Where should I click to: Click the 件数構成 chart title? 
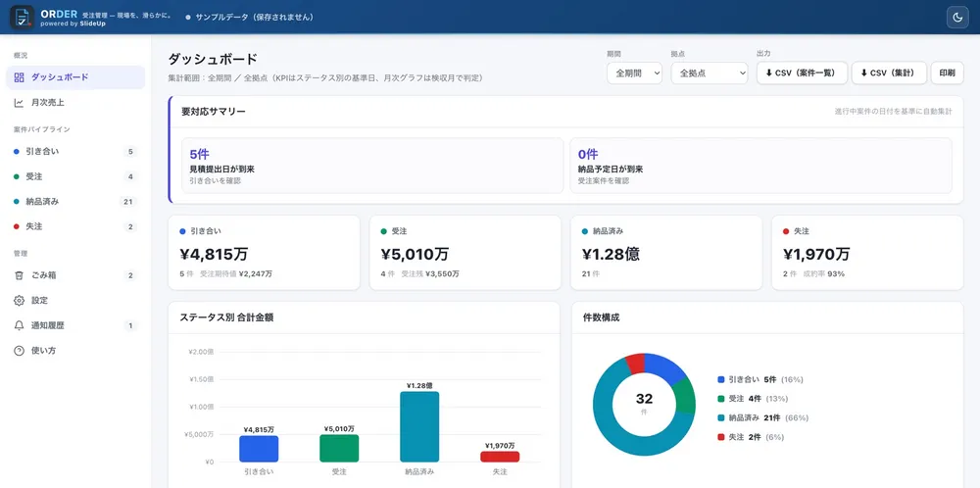pyautogui.click(x=601, y=317)
